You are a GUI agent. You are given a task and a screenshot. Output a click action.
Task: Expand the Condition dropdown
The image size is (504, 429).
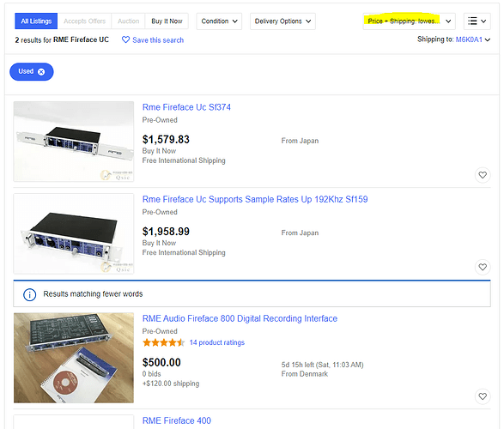tap(219, 21)
